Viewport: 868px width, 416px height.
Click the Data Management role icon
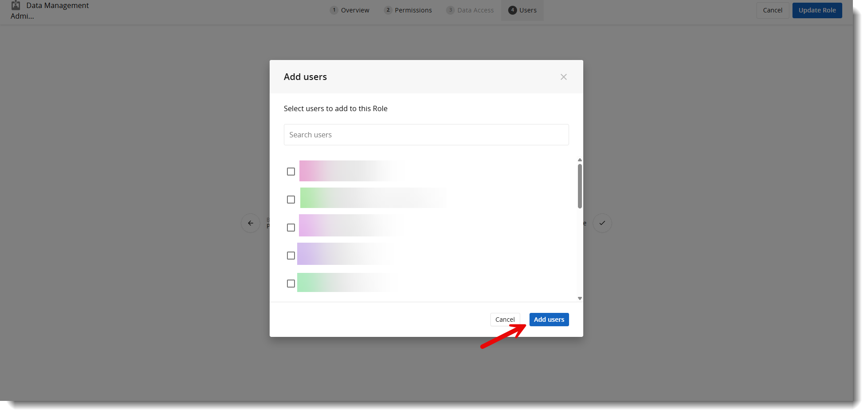click(16, 5)
